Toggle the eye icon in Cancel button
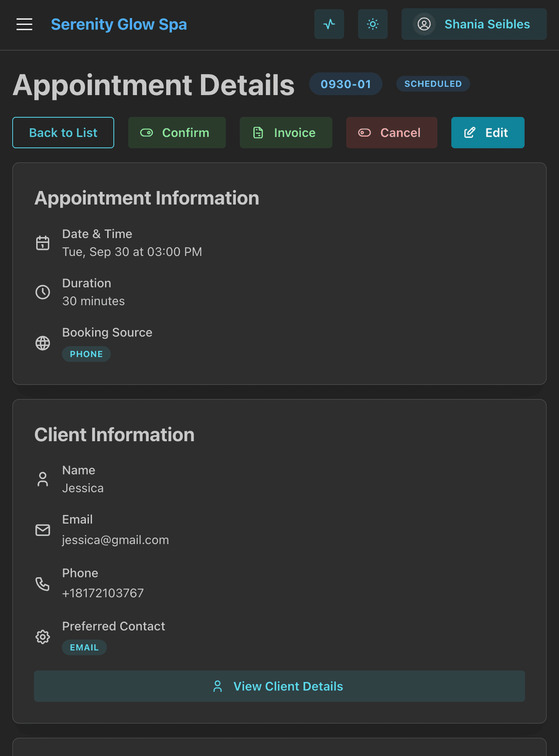Viewport: 559px width, 756px height. pyautogui.click(x=364, y=132)
